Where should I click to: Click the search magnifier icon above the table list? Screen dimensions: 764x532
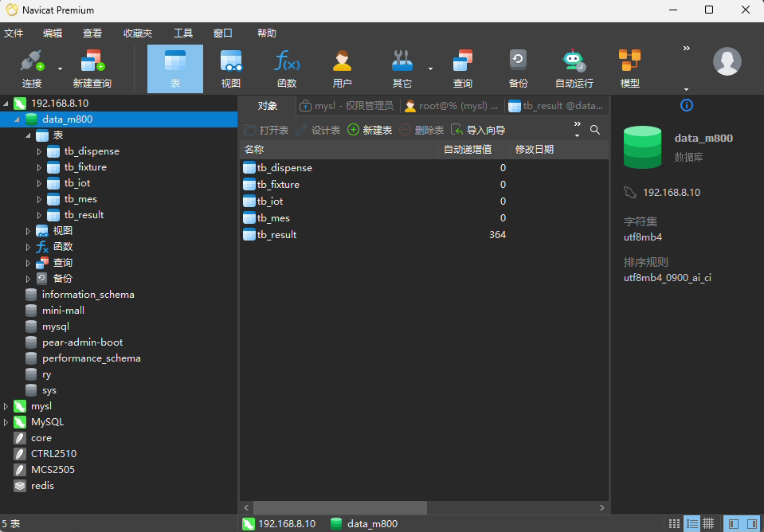pyautogui.click(x=595, y=129)
